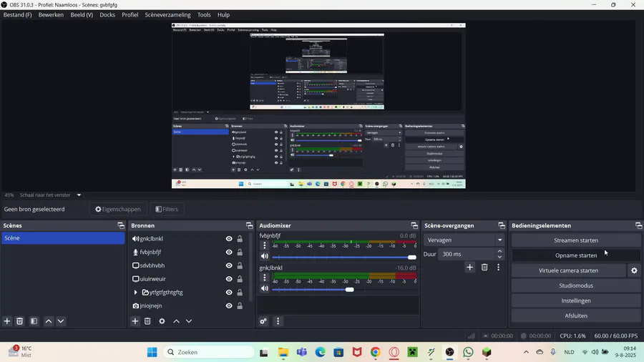The width and height of the screenshot is (644, 362).
Task: Open the Bewerken menu
Action: [x=51, y=15]
